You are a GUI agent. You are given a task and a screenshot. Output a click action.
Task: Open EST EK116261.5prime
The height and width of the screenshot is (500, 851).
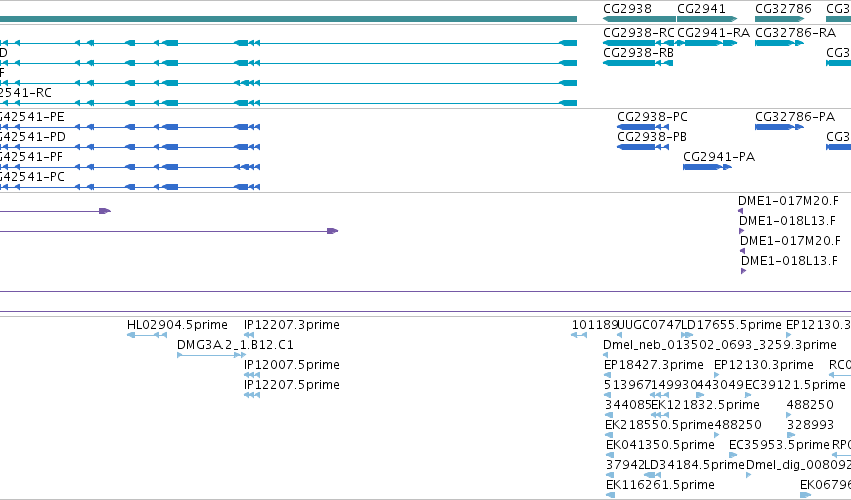[661, 485]
